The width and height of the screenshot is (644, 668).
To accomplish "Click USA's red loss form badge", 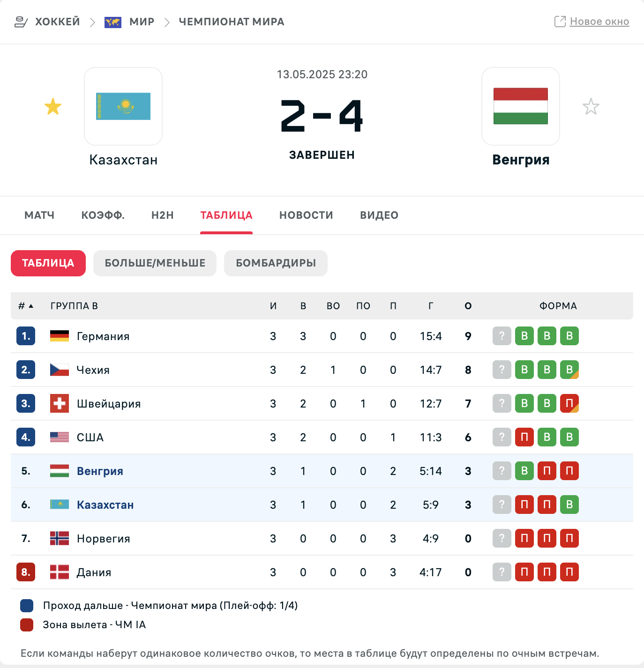I will pos(524,437).
